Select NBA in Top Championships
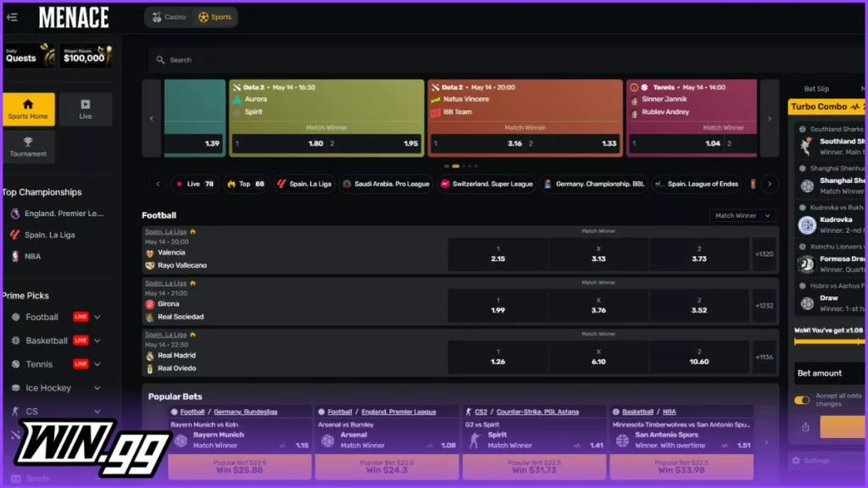This screenshot has width=868, height=488. 26,257
